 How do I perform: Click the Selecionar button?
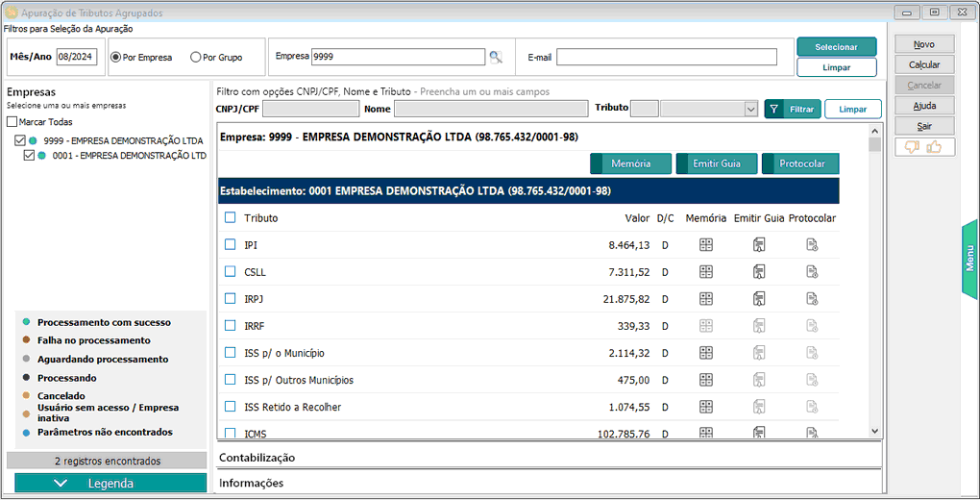[x=836, y=47]
